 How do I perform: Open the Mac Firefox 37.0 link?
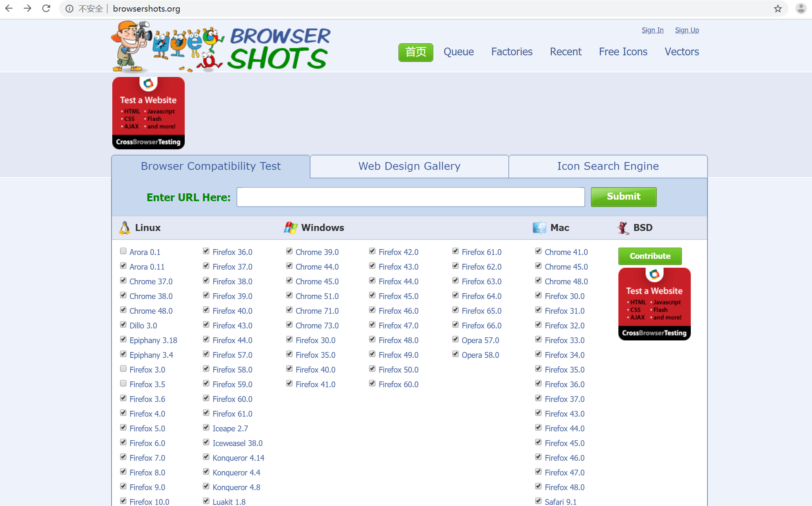tap(565, 399)
